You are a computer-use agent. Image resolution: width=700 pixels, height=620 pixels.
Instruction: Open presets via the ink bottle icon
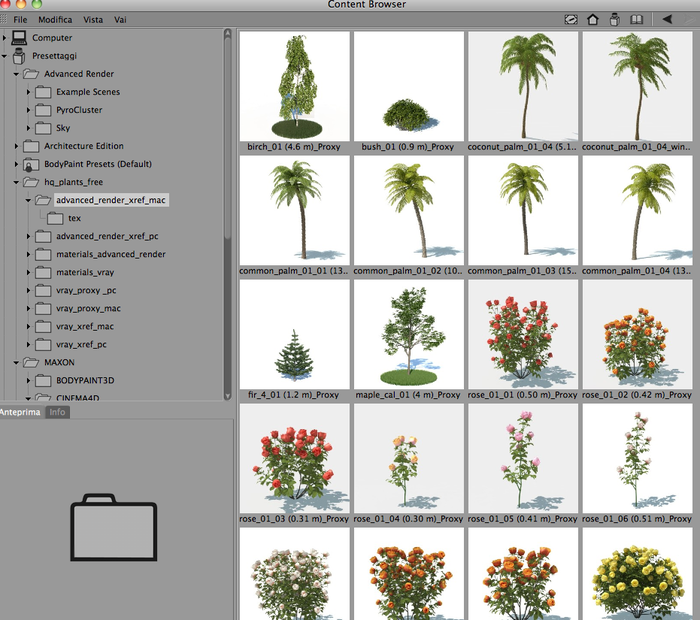[x=615, y=20]
